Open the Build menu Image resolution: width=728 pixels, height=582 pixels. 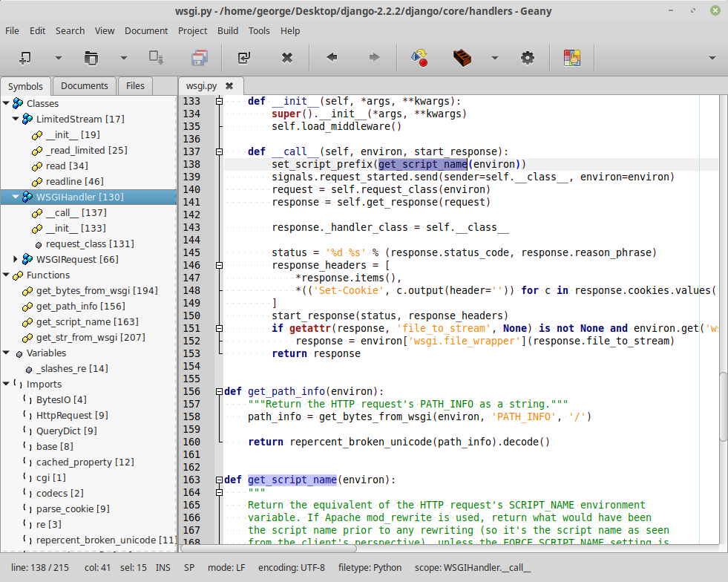coord(228,30)
